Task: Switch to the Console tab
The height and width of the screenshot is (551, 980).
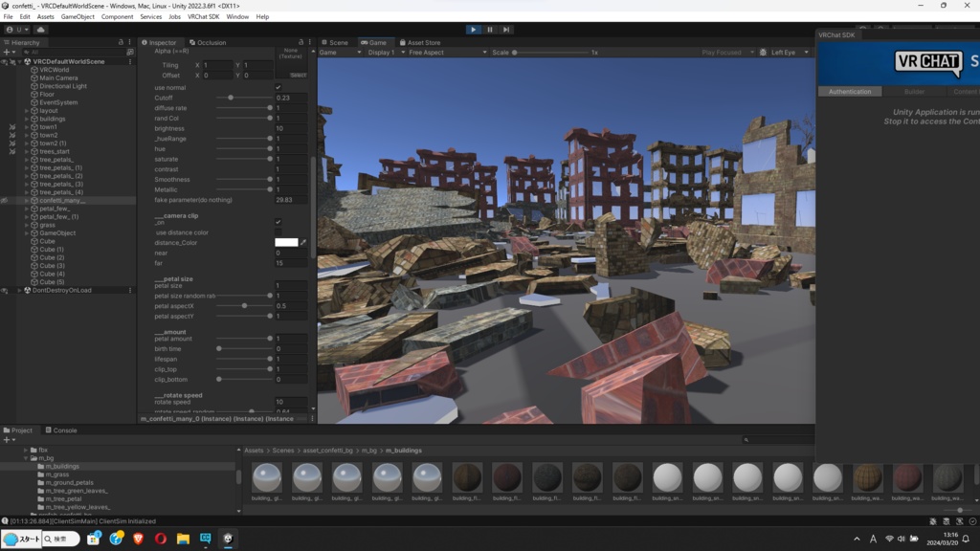Action: [61, 430]
